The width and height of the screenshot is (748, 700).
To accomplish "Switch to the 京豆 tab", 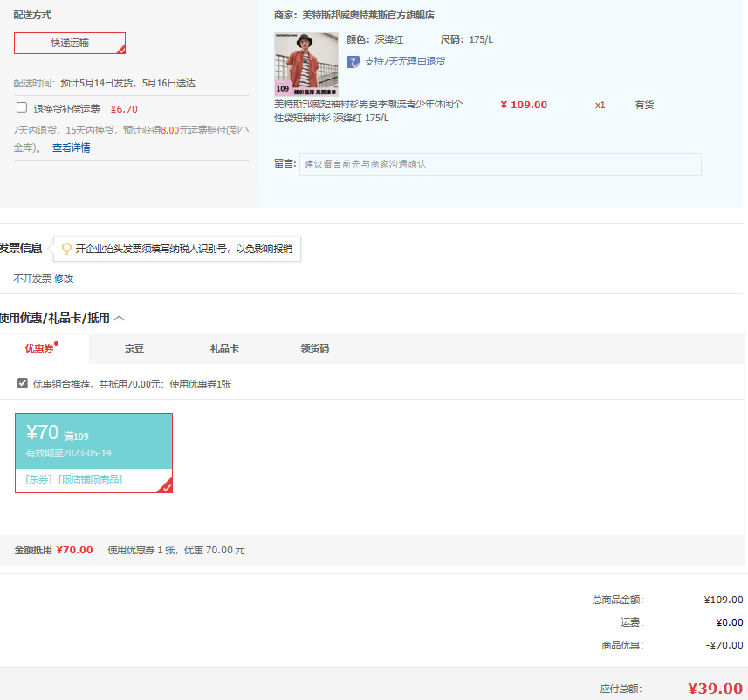I will click(x=134, y=348).
